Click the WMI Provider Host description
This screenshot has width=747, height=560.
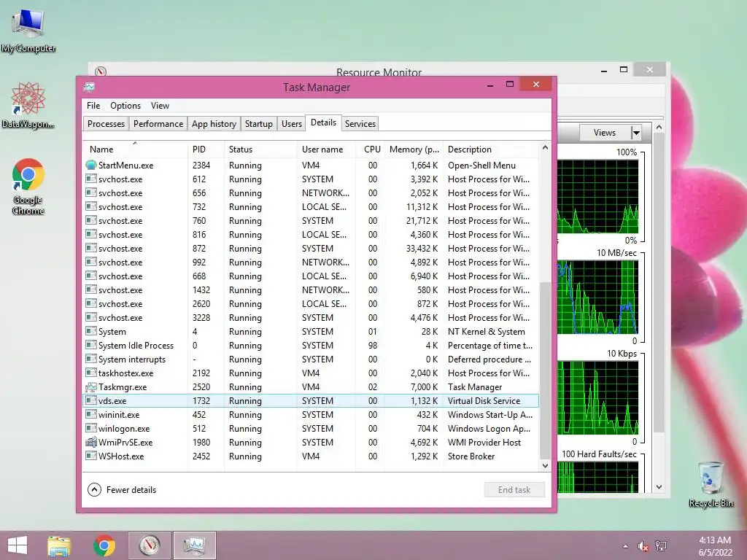tap(484, 443)
